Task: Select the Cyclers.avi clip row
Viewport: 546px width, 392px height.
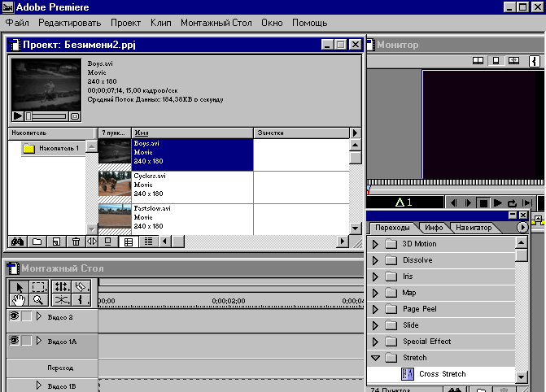Action: 224,187
